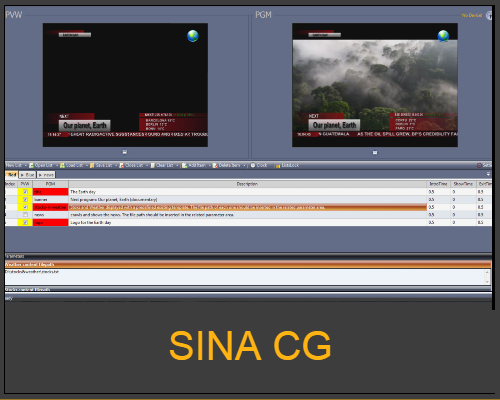Select 'The Earth day' description cell

click(247, 192)
